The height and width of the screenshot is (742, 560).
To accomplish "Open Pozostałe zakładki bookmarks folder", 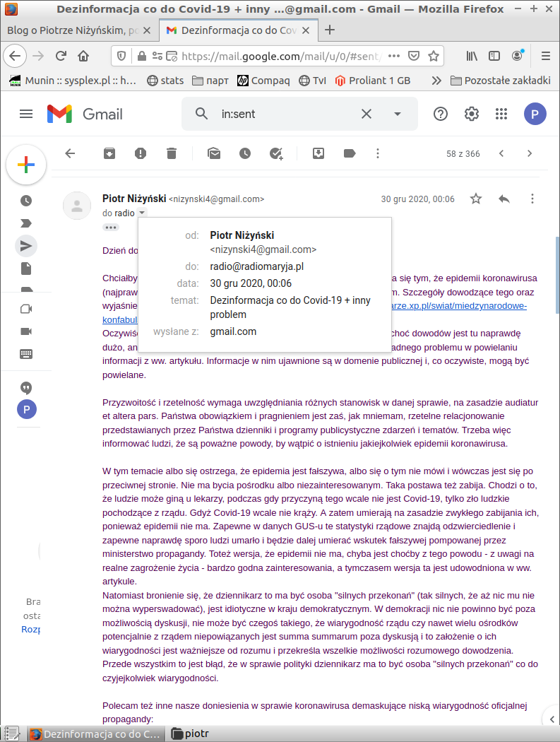I will pos(501,81).
